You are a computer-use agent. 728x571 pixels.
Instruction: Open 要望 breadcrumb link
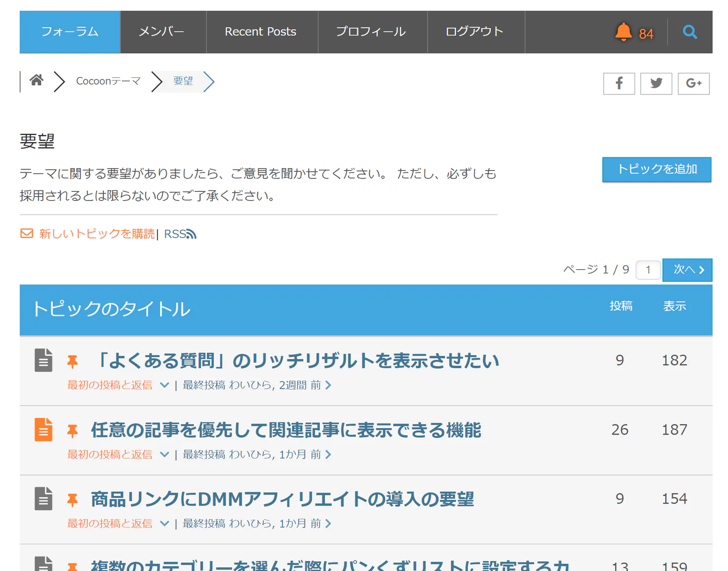pyautogui.click(x=183, y=81)
